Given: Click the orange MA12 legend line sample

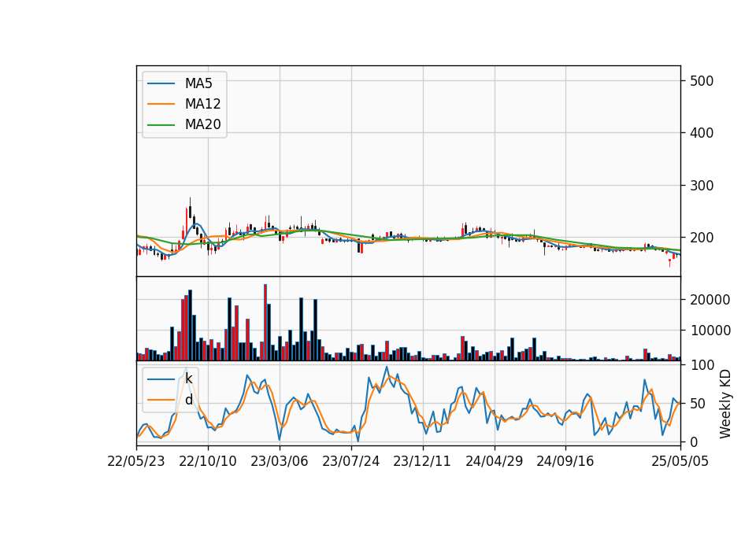Looking at the screenshot, I should tap(161, 104).
